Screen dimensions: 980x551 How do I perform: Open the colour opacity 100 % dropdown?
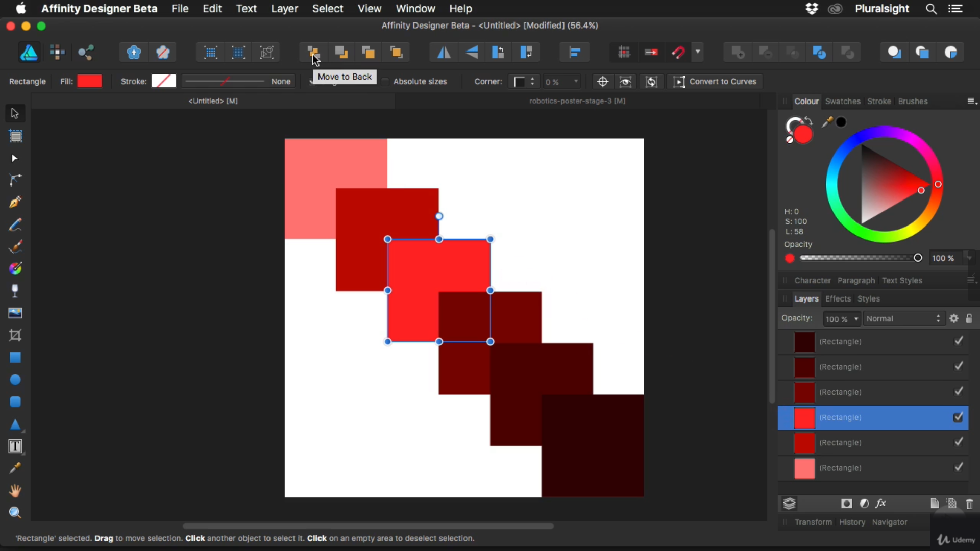coord(969,258)
